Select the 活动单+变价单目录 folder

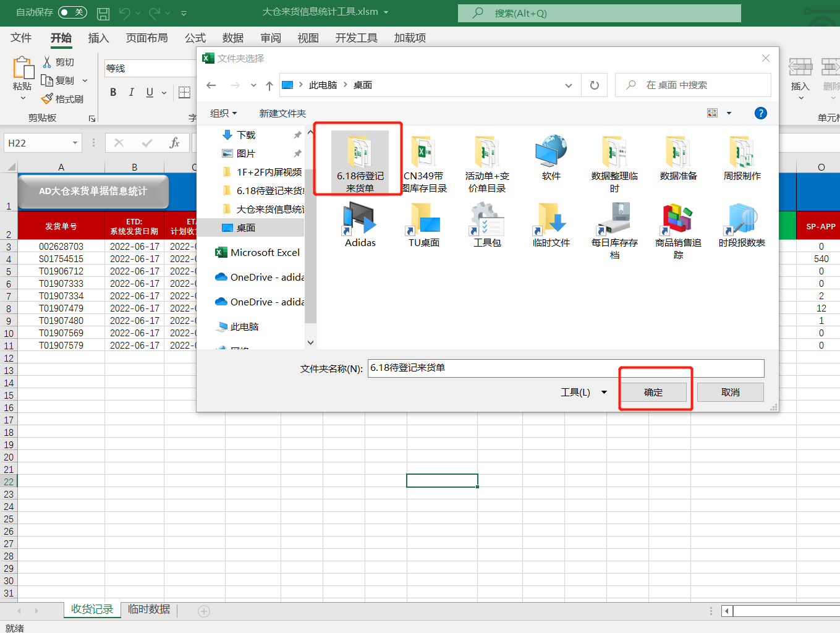(x=487, y=164)
